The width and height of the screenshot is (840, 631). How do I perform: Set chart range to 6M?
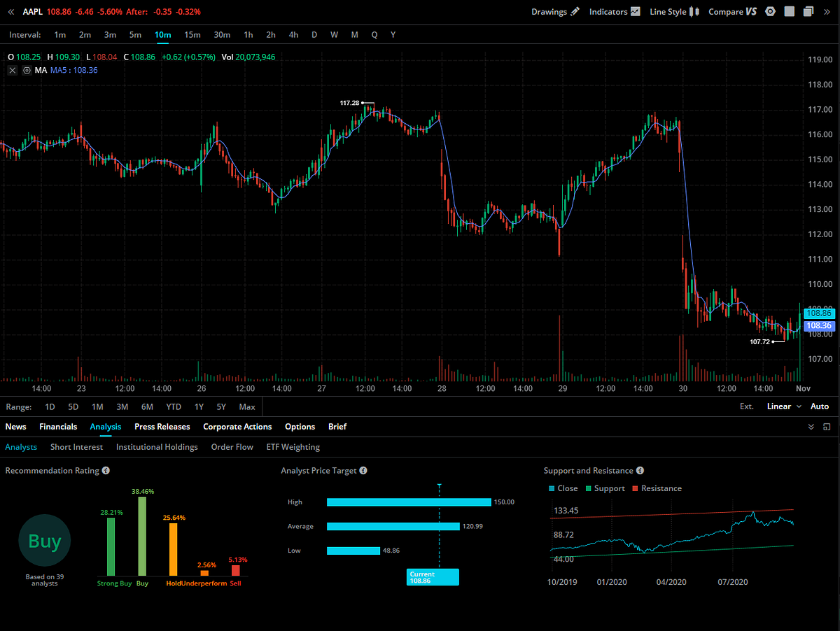147,406
